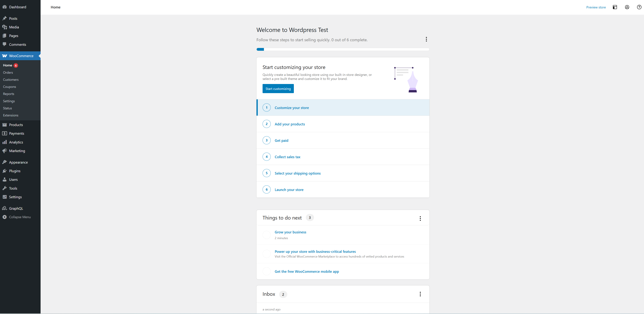644x314 pixels.
Task: Click the Start customizing button
Action: (278, 88)
